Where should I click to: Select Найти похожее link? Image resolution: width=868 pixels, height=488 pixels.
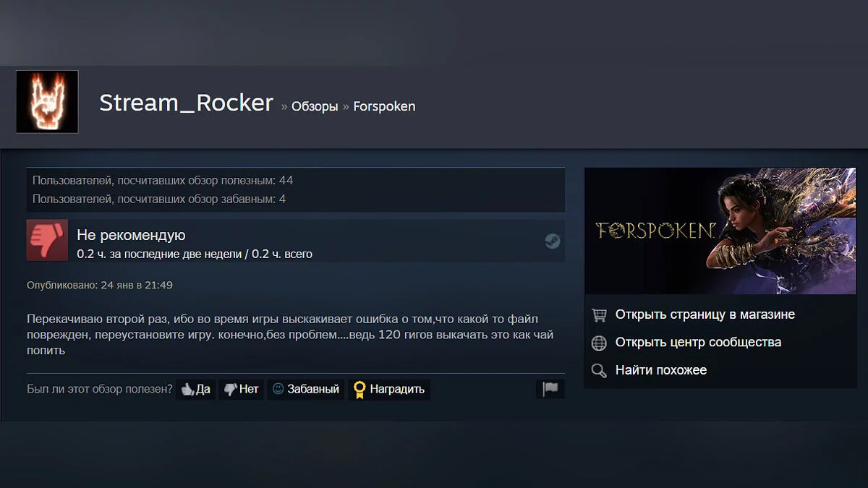pos(661,370)
